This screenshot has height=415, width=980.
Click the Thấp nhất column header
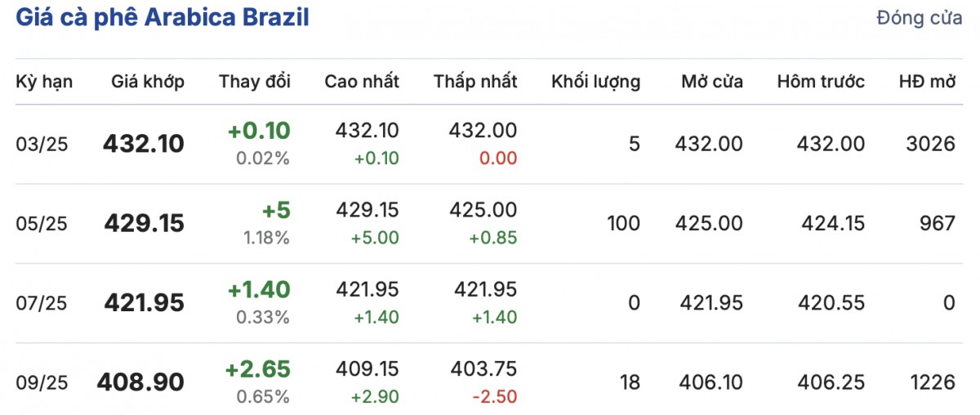coord(475,82)
